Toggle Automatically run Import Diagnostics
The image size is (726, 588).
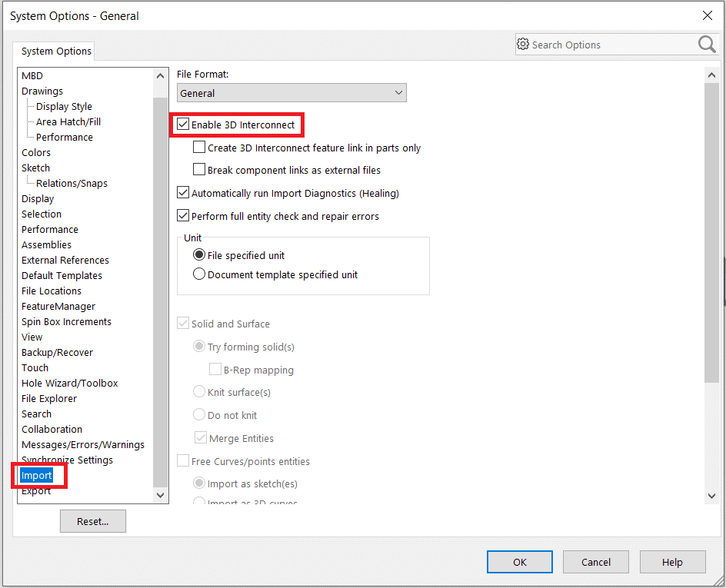pos(183,193)
